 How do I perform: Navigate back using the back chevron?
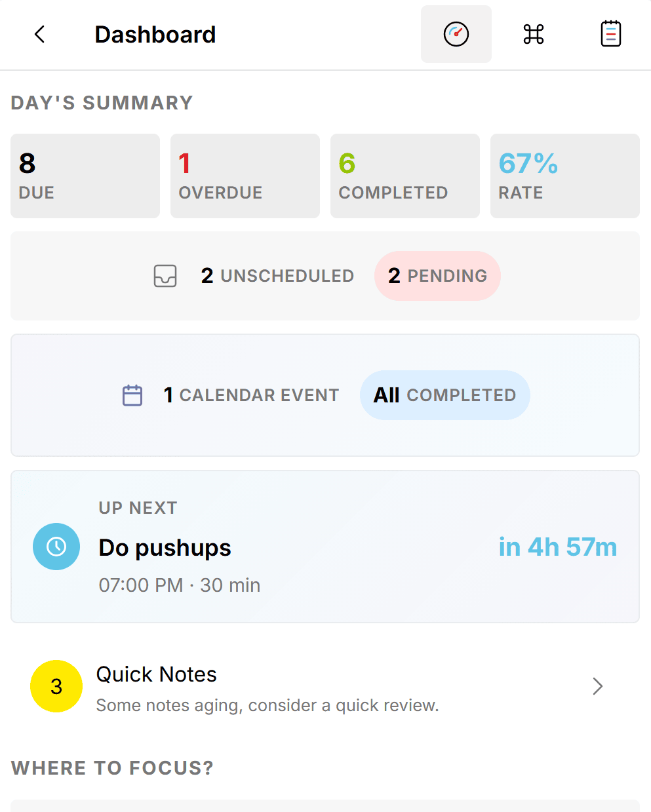point(39,35)
